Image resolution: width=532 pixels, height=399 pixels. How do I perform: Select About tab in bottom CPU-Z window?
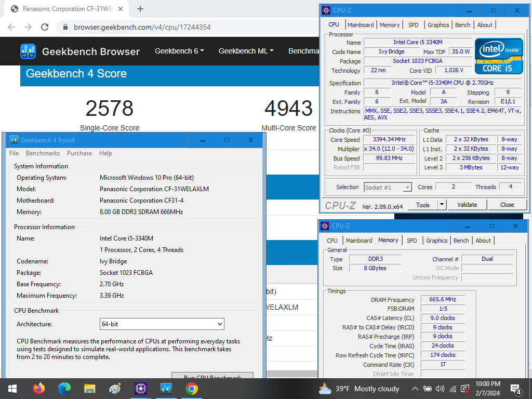(x=483, y=240)
